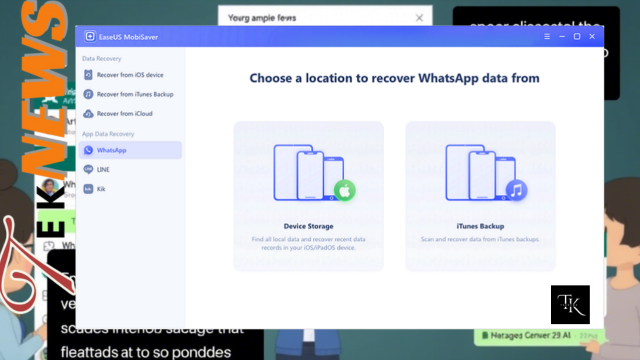Click the App Data Recovery section header
Screen dimensions: 640x360
point(108,134)
